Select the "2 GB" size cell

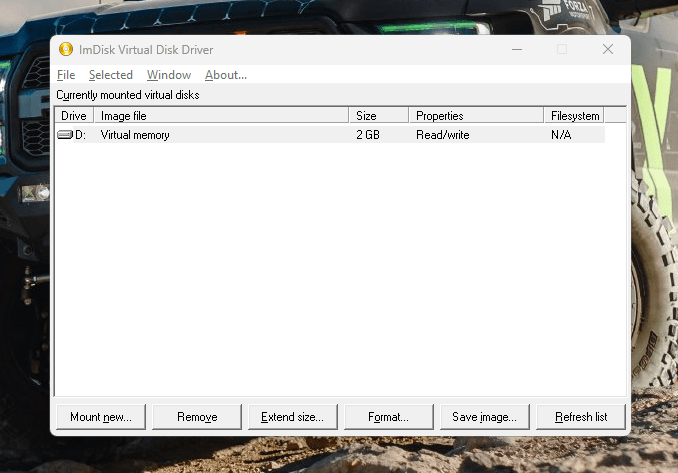click(368, 135)
